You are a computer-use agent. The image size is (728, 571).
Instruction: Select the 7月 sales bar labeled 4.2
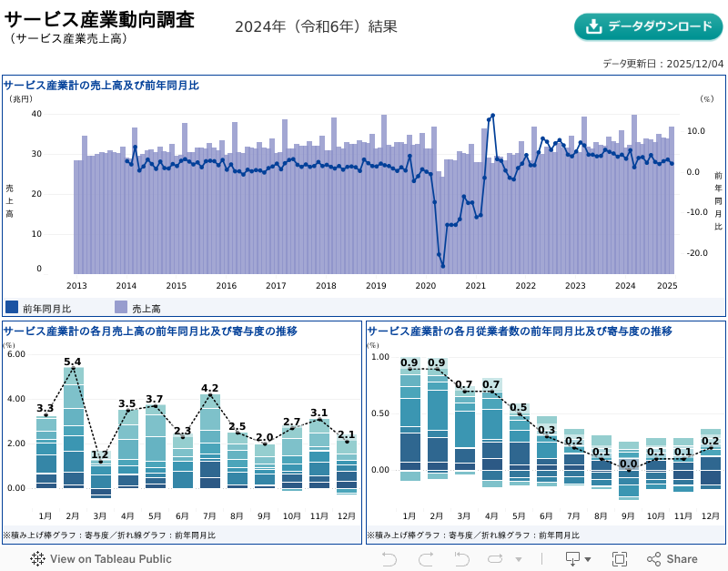[210, 442]
